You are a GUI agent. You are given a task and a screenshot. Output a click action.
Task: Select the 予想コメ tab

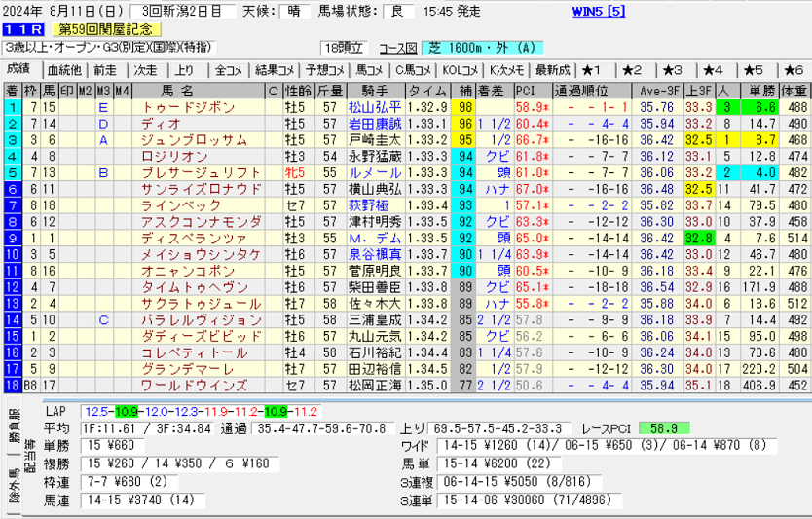(323, 70)
